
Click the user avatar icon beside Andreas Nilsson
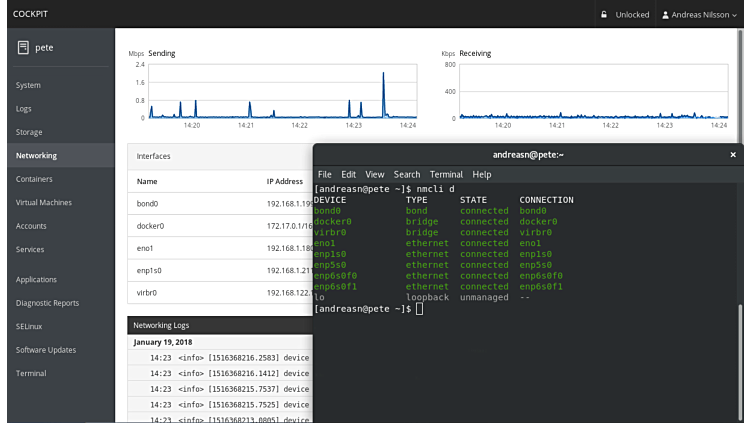tap(667, 15)
